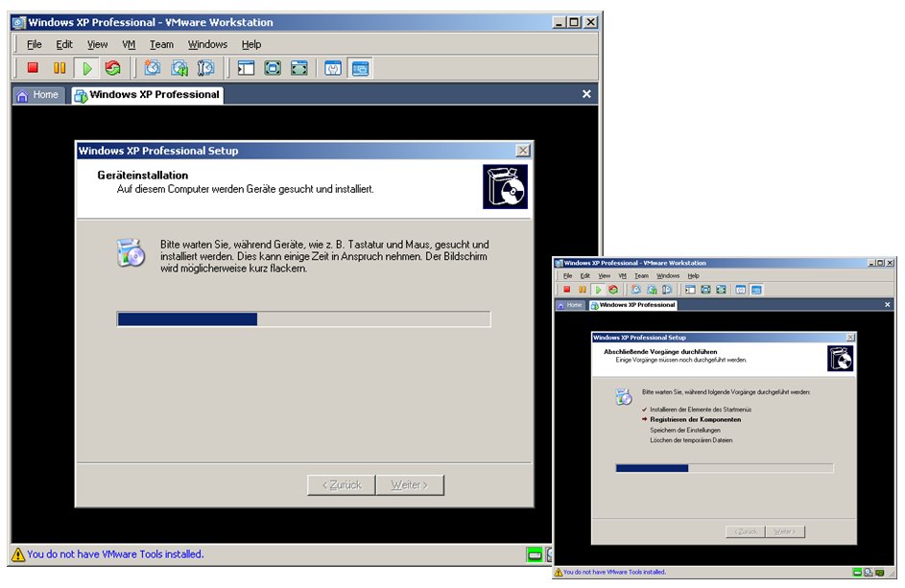
Task: Click power-on arrow in Abschließende Vorgänge window
Action: (598, 289)
